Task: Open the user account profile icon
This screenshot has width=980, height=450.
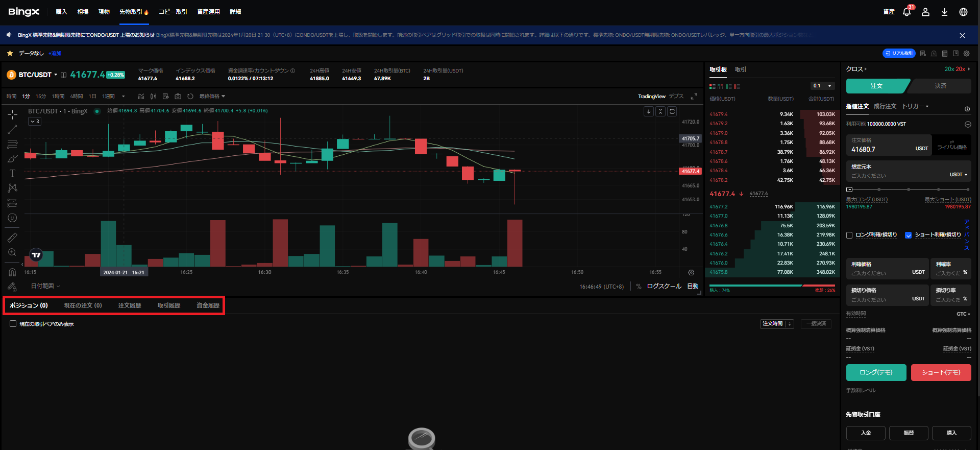Action: [925, 12]
